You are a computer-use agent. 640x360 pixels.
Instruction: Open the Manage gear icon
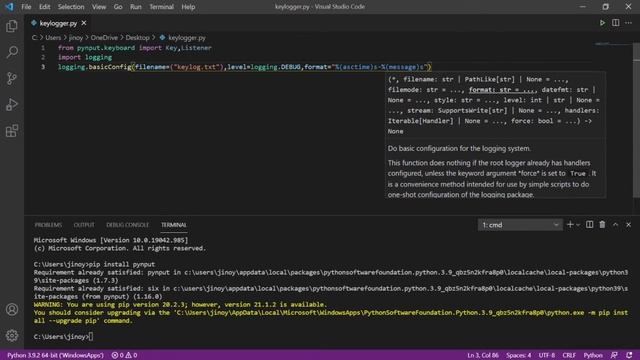pyautogui.click(x=12, y=336)
